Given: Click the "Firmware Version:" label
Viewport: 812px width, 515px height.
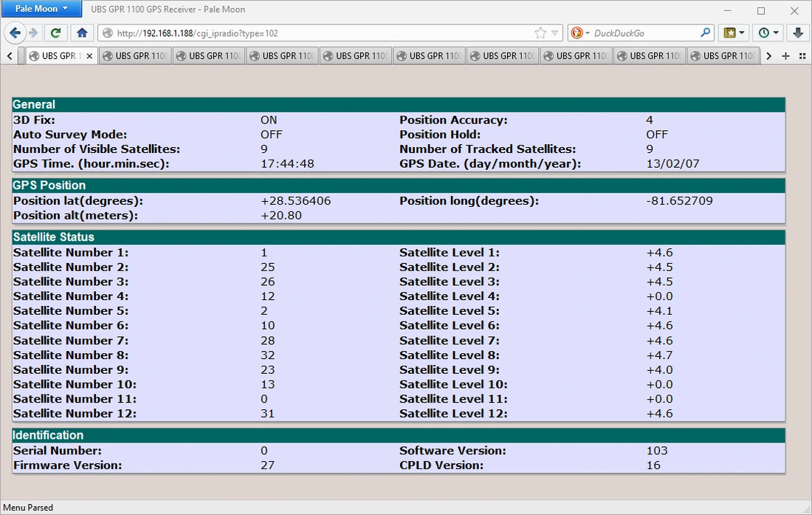Looking at the screenshot, I should tap(68, 465).
